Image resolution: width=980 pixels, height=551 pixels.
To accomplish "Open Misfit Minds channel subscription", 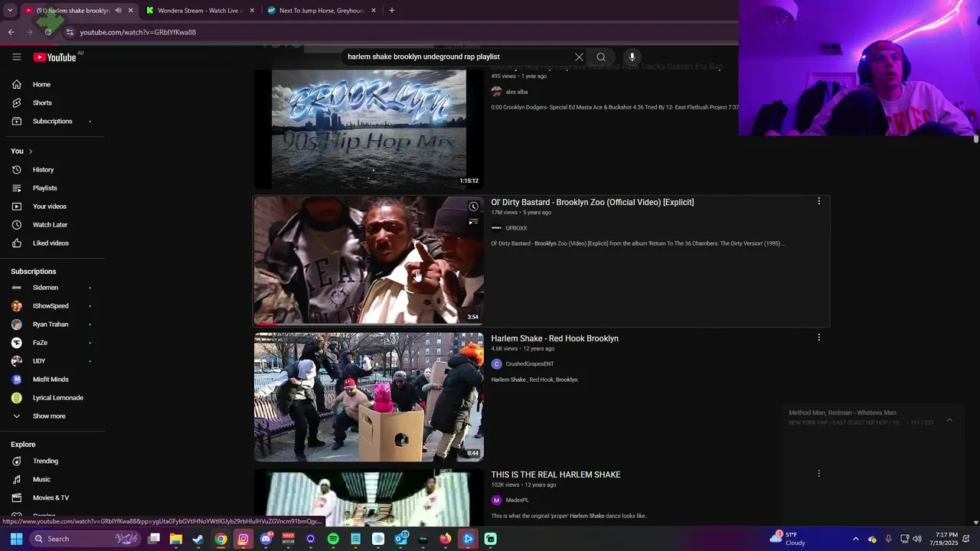I will pos(52,379).
